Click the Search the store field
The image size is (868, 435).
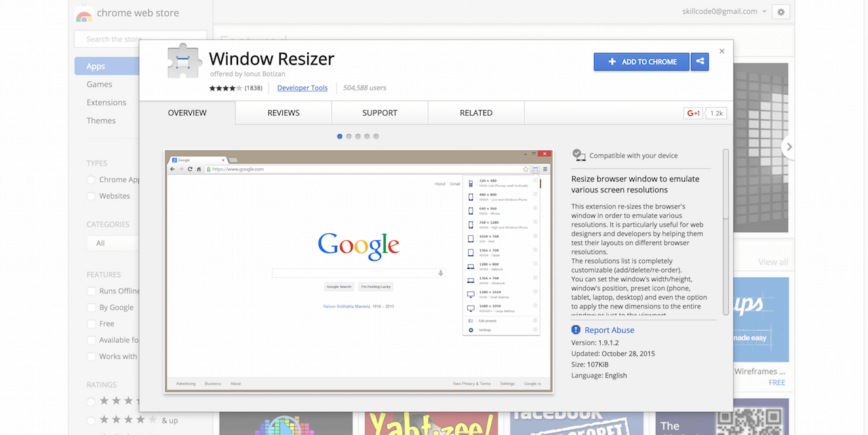point(140,39)
